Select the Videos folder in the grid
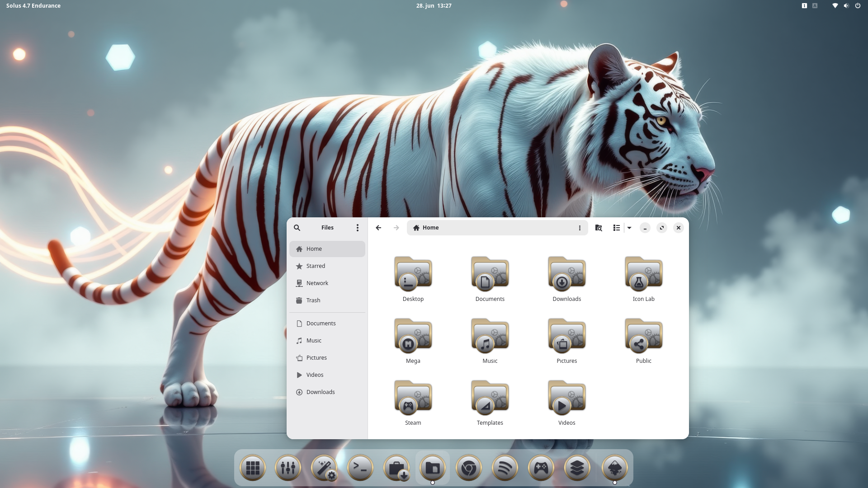This screenshot has width=868, height=488. (x=567, y=398)
